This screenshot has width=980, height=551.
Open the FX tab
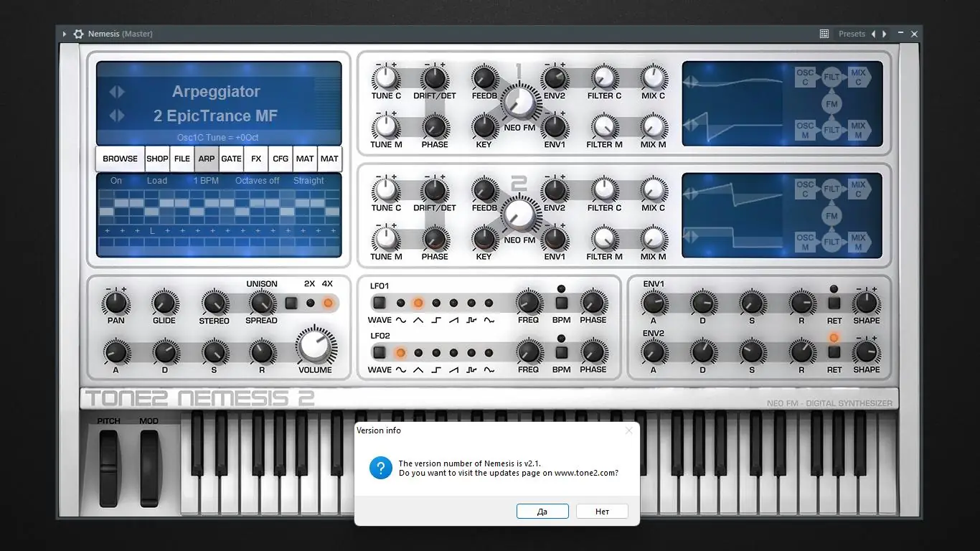[x=256, y=159]
